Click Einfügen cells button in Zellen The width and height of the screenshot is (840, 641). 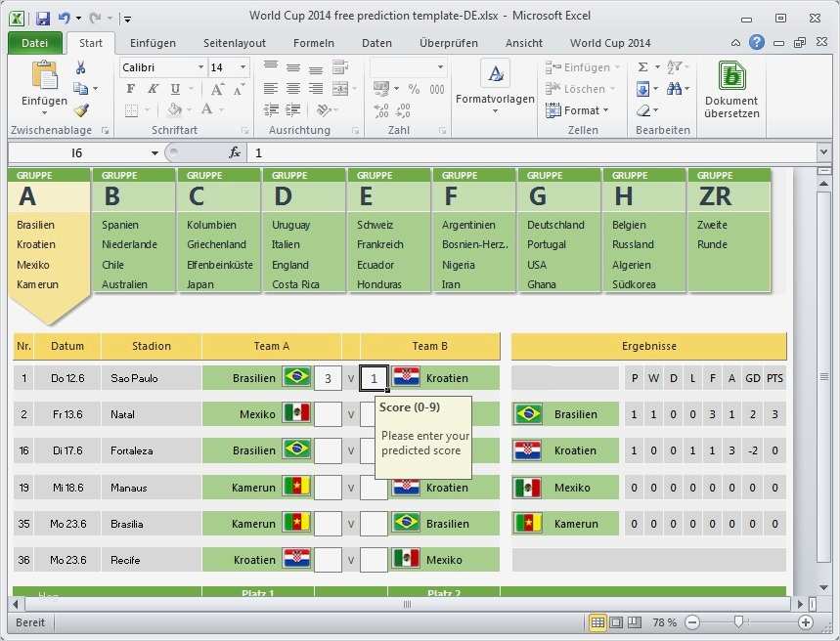[x=582, y=67]
